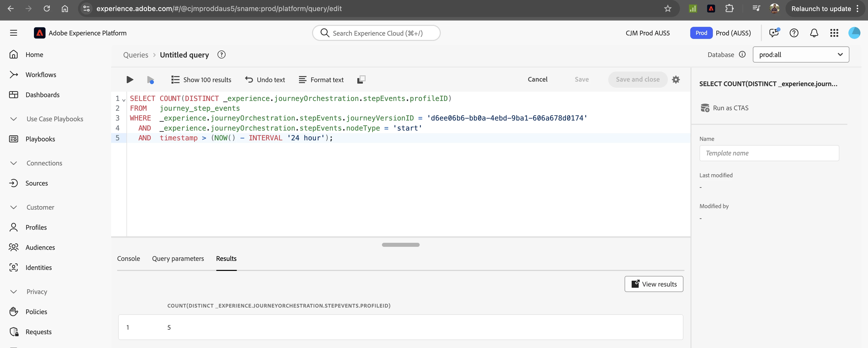Click the Database info icon
This screenshot has height=348, width=868.
coord(742,54)
